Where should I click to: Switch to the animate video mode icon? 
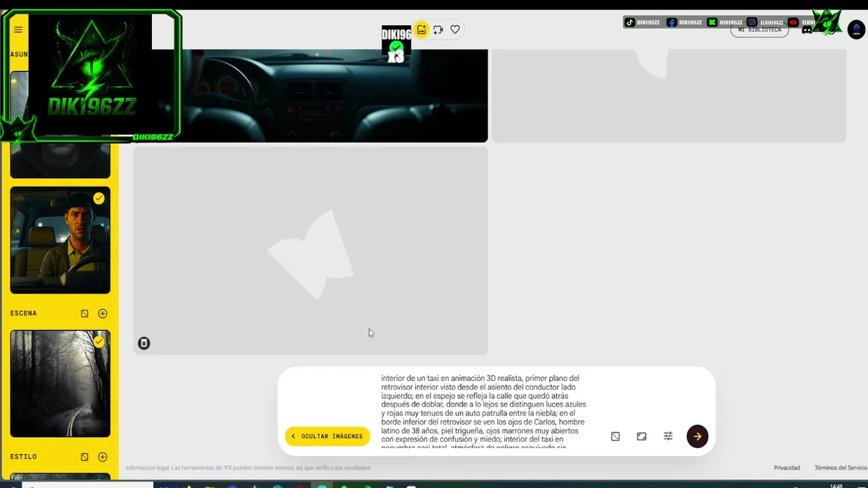point(438,30)
